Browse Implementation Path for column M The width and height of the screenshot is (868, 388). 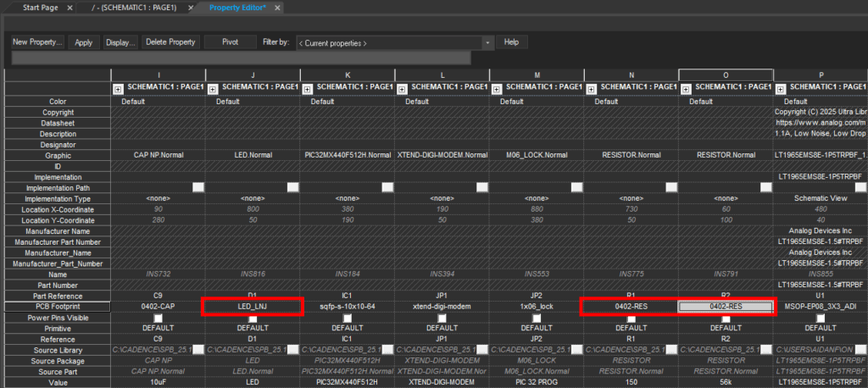(x=576, y=187)
